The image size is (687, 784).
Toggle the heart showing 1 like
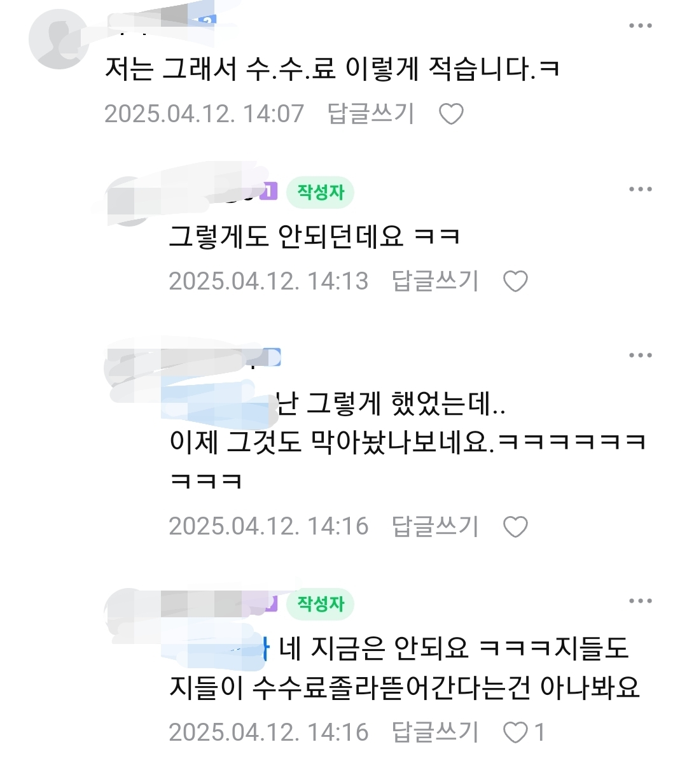coord(524,732)
